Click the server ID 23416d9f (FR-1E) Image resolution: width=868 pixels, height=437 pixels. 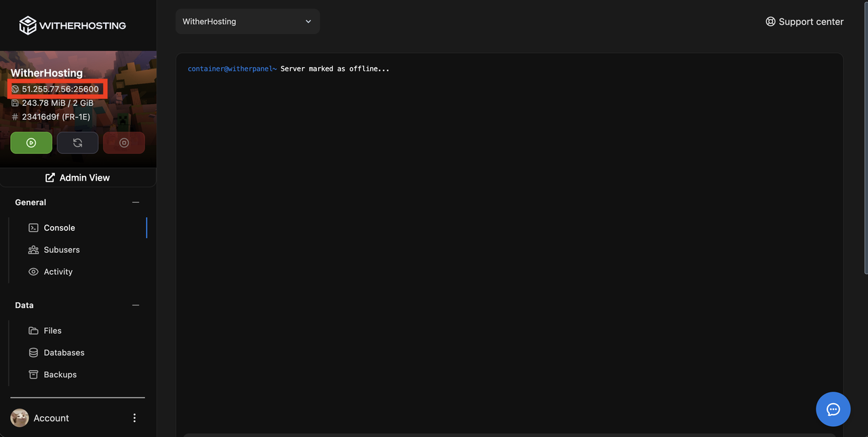pyautogui.click(x=56, y=117)
